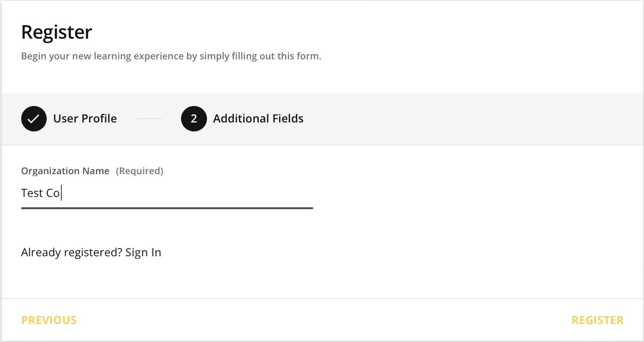Viewport: 644px width, 342px height.
Task: Click the Register page heading
Action: pyautogui.click(x=57, y=33)
